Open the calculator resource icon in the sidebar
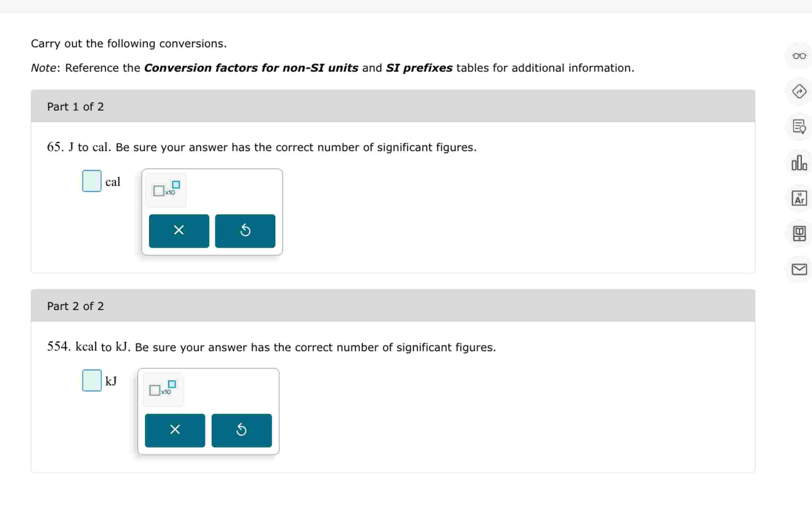Image resolution: width=812 pixels, height=510 pixels. [798, 235]
